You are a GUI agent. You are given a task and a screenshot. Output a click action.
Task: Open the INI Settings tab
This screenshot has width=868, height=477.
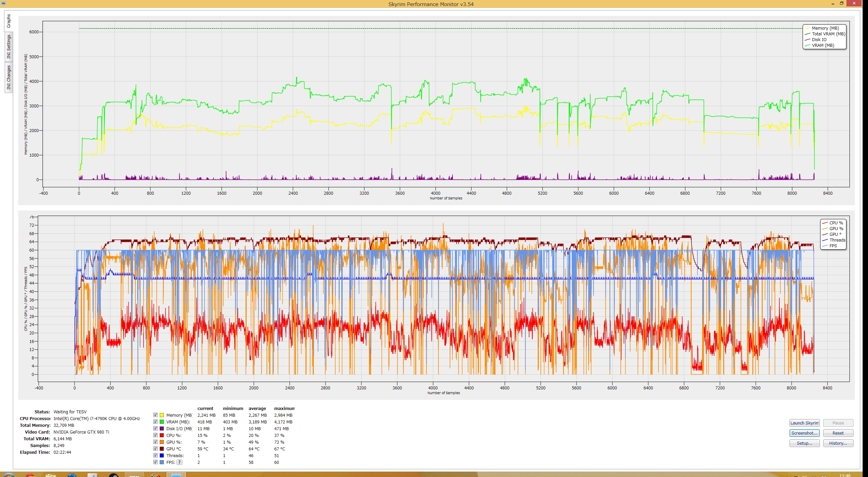click(x=9, y=47)
